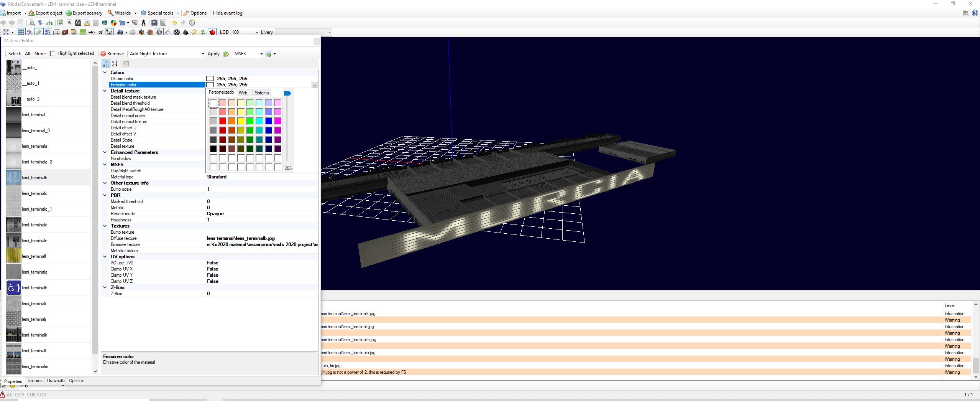
Task: Switch property grid to alphabetical sort
Action: [x=115, y=64]
